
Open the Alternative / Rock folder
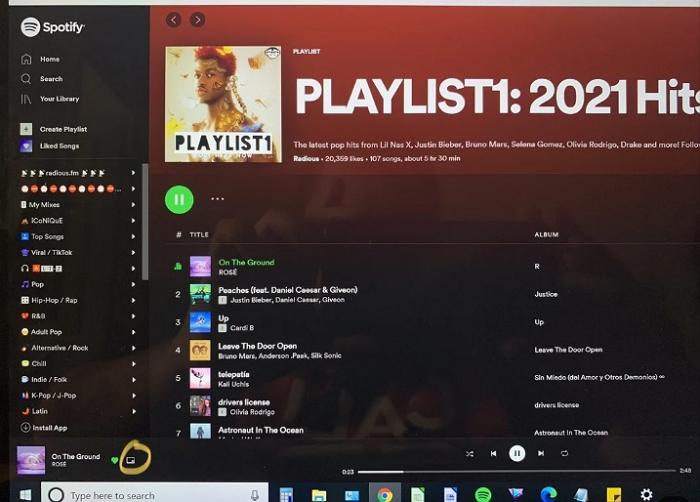click(x=59, y=348)
